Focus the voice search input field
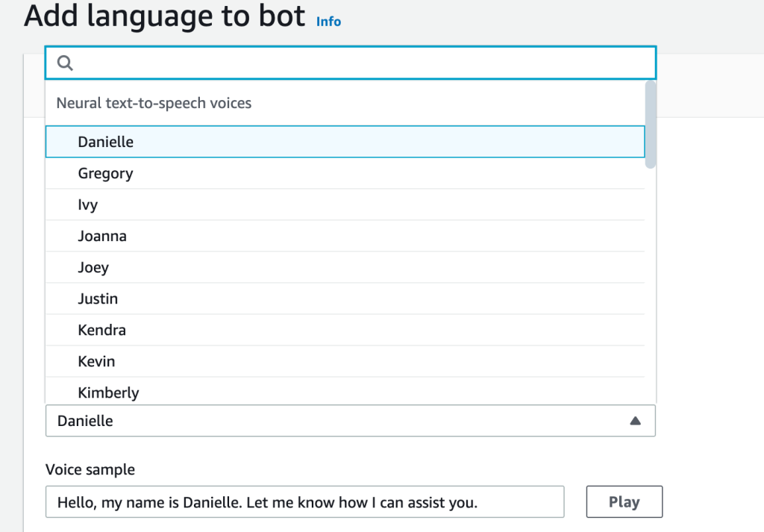This screenshot has height=532, width=764. pyautogui.click(x=358, y=63)
